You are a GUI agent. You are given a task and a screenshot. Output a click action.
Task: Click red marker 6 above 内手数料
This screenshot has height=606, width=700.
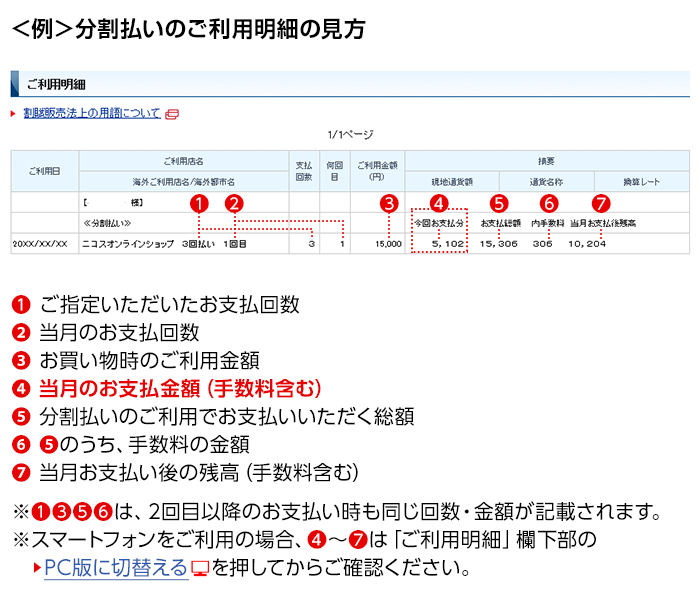549,203
